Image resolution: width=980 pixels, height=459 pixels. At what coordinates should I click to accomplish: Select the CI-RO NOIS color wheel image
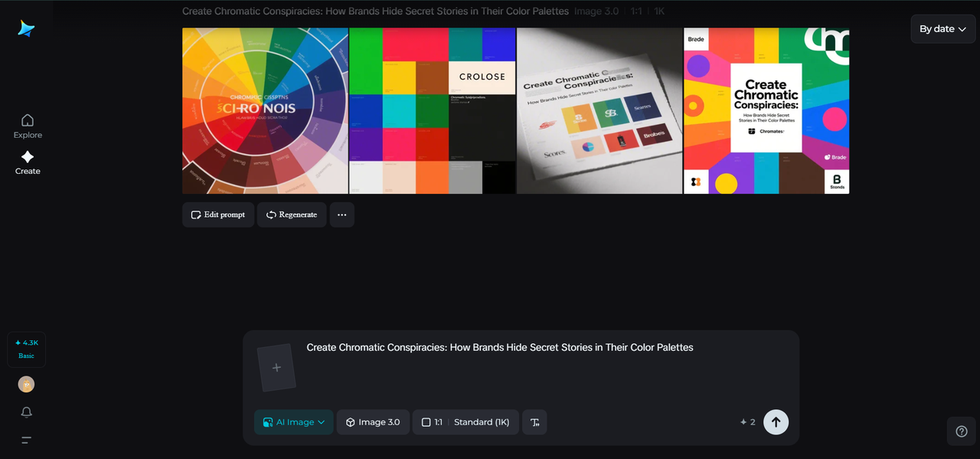click(264, 110)
